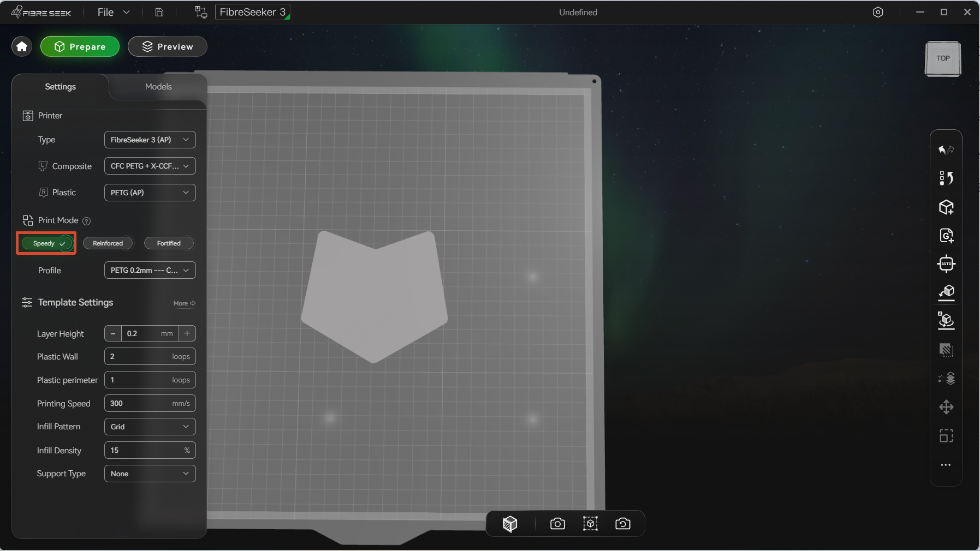
Task: Click the save file icon
Action: coord(159,12)
